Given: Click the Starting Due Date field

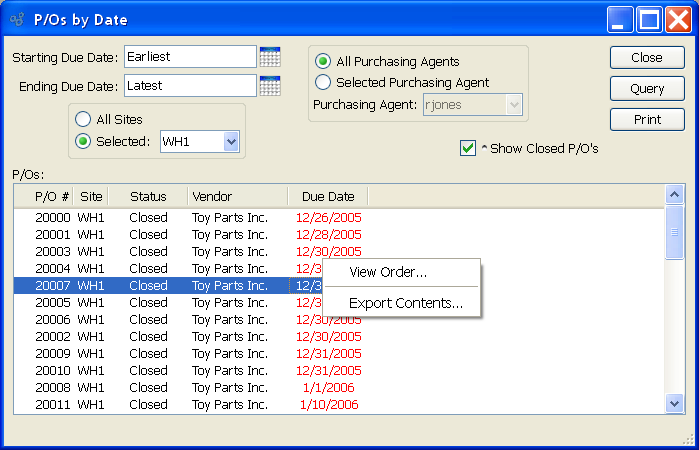Looking at the screenshot, I should coord(190,57).
